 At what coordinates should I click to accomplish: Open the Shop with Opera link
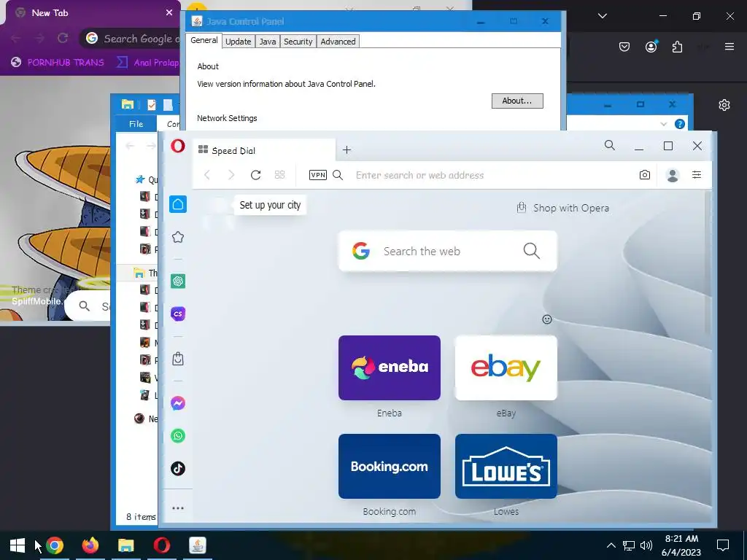[563, 208]
